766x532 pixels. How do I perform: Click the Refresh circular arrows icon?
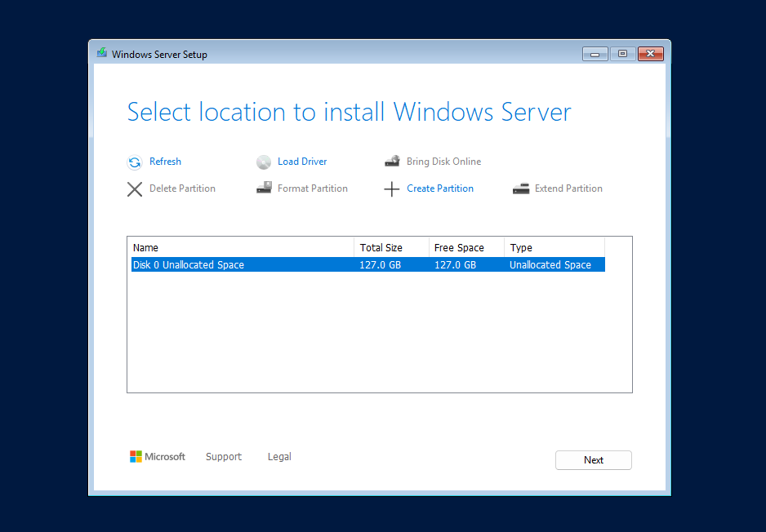(x=135, y=162)
